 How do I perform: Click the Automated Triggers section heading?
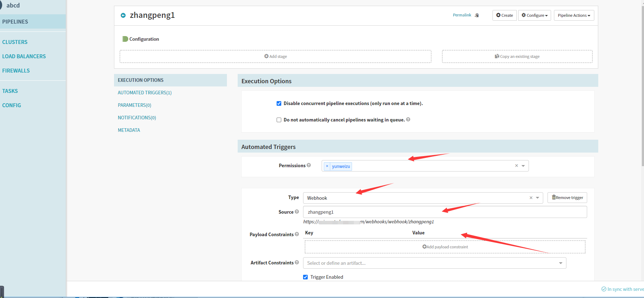268,147
